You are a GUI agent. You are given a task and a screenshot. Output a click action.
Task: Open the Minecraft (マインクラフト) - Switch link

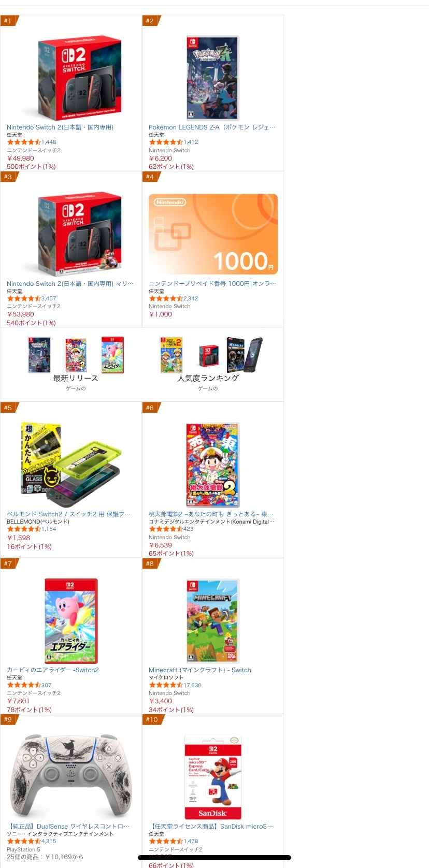200,670
